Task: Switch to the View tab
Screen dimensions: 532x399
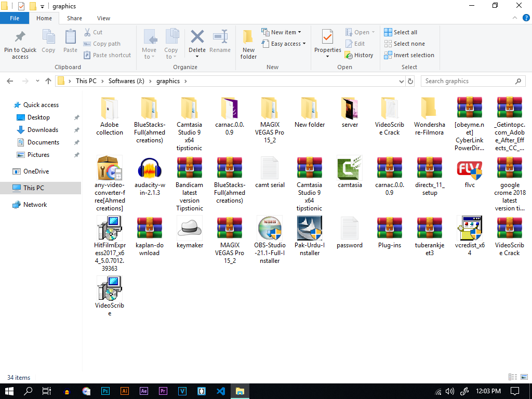Action: point(103,18)
